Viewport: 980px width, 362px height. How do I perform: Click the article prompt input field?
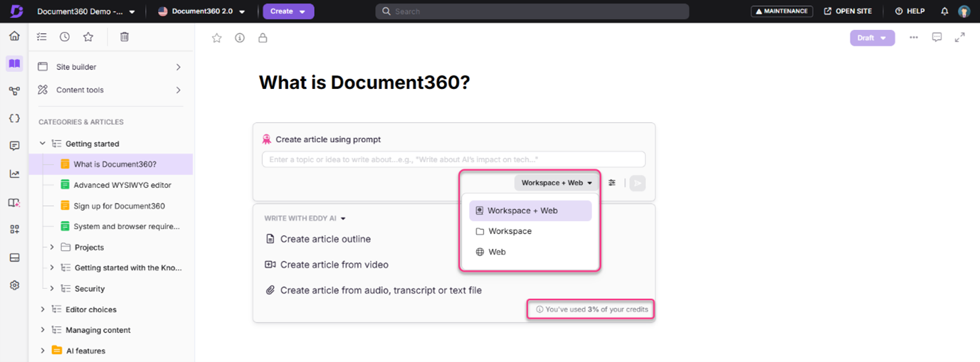point(453,159)
